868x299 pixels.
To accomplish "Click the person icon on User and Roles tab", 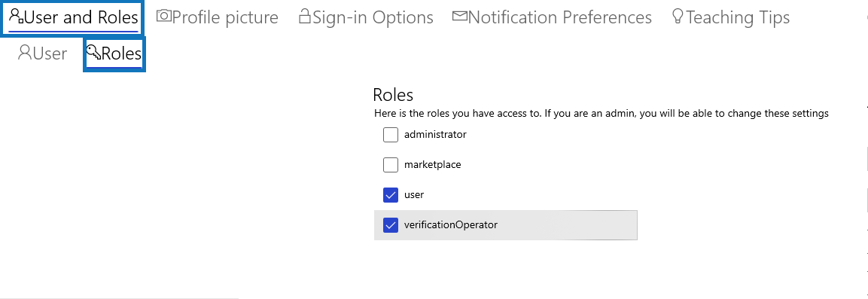I will click(x=17, y=16).
